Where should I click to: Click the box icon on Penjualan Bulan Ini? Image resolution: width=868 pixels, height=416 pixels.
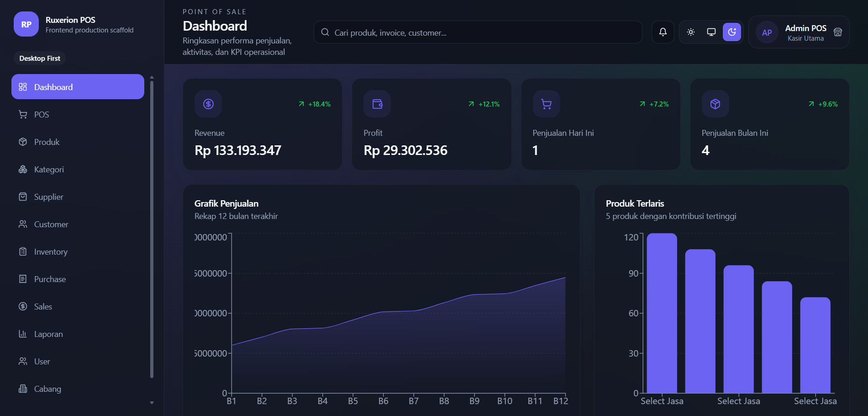coord(715,104)
